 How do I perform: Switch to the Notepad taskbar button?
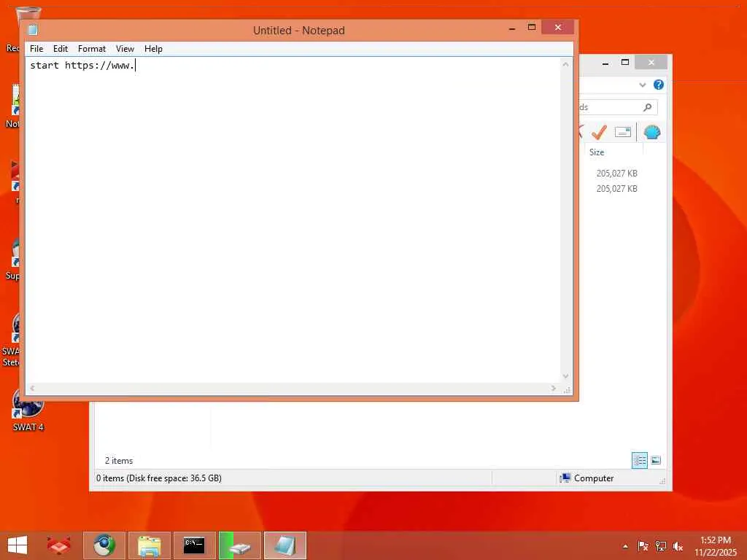click(x=285, y=545)
